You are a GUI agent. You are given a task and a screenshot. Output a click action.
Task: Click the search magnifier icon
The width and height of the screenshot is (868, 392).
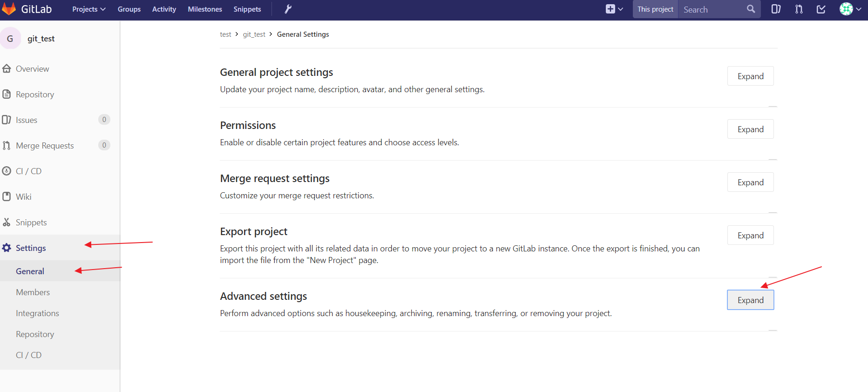click(x=751, y=9)
